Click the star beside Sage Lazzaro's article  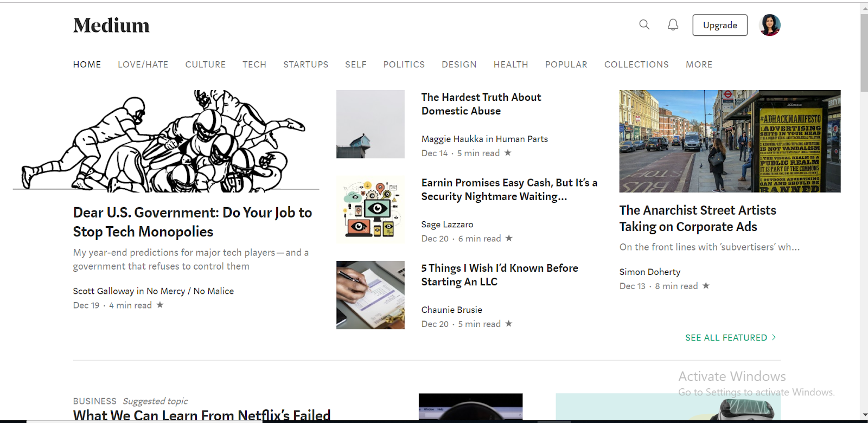click(x=509, y=238)
